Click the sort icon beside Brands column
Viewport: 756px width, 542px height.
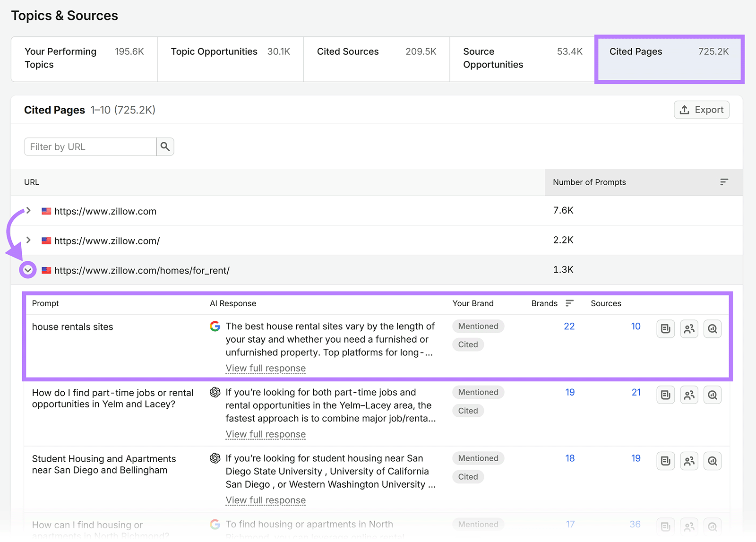(569, 303)
